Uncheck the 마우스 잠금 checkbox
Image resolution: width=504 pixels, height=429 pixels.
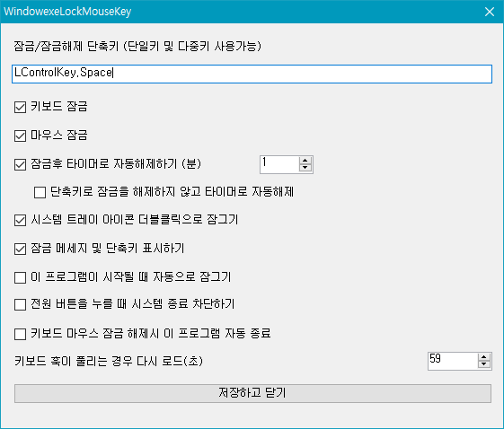coord(21,136)
